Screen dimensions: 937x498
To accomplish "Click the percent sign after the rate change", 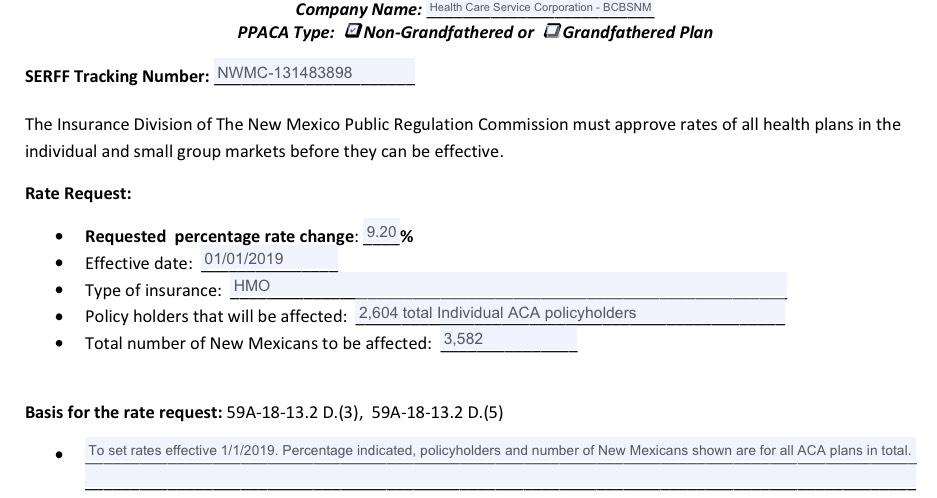I will click(407, 237).
